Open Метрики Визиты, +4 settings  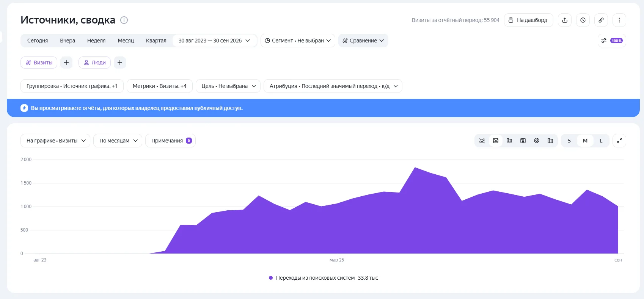(x=160, y=86)
